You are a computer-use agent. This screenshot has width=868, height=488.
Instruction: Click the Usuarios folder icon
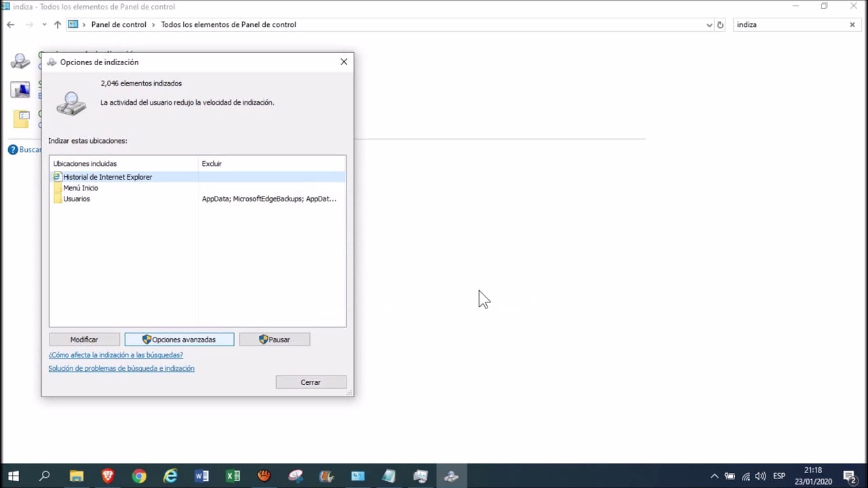[57, 199]
